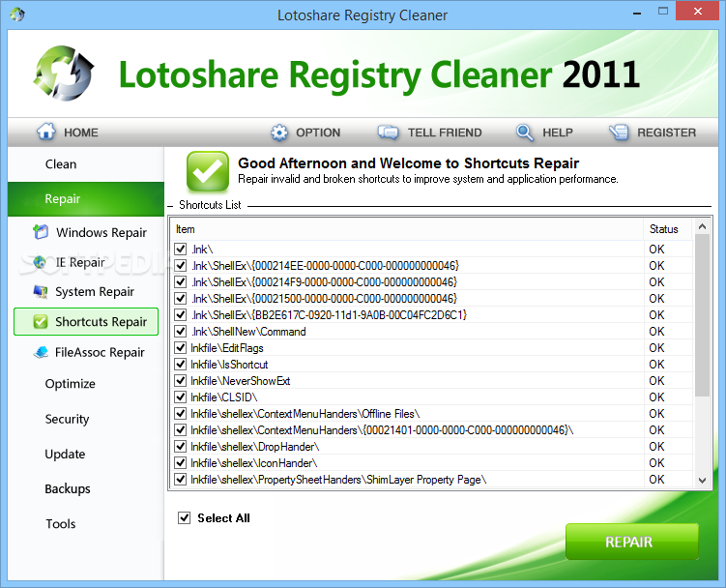Viewport: 726px width, 588px height.
Task: Open the OPTION menu item
Action: [305, 132]
